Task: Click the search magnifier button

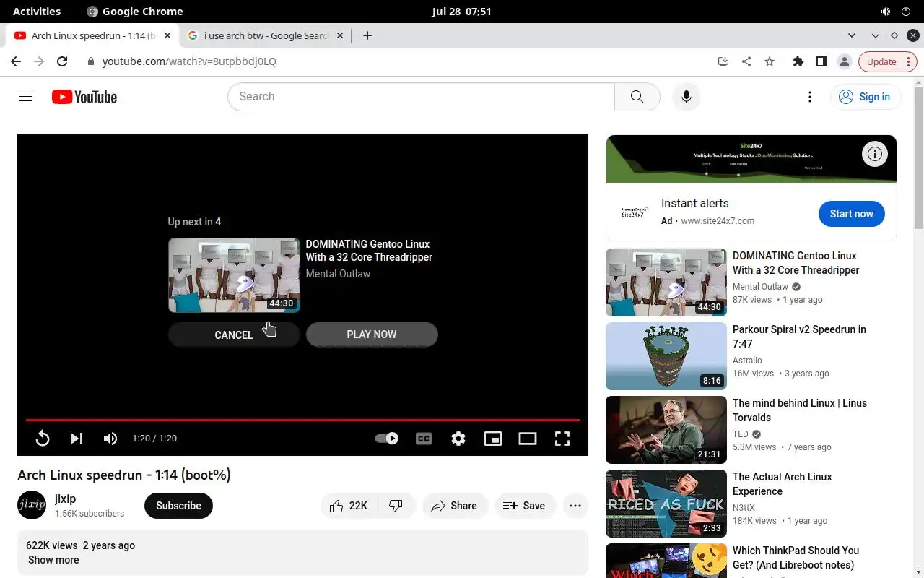Action: pos(637,97)
